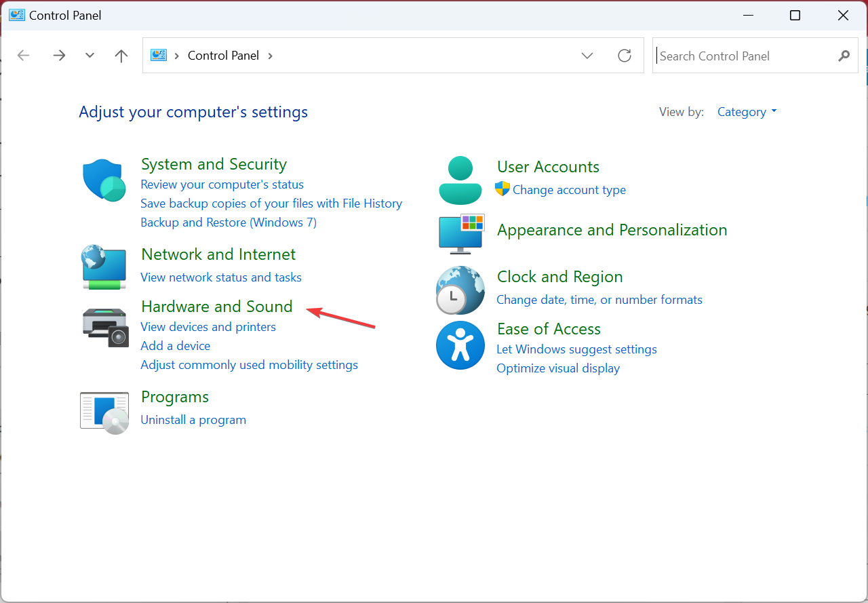Screen dimensions: 868x603
Task: Close the Control Panel window
Action: (x=843, y=15)
